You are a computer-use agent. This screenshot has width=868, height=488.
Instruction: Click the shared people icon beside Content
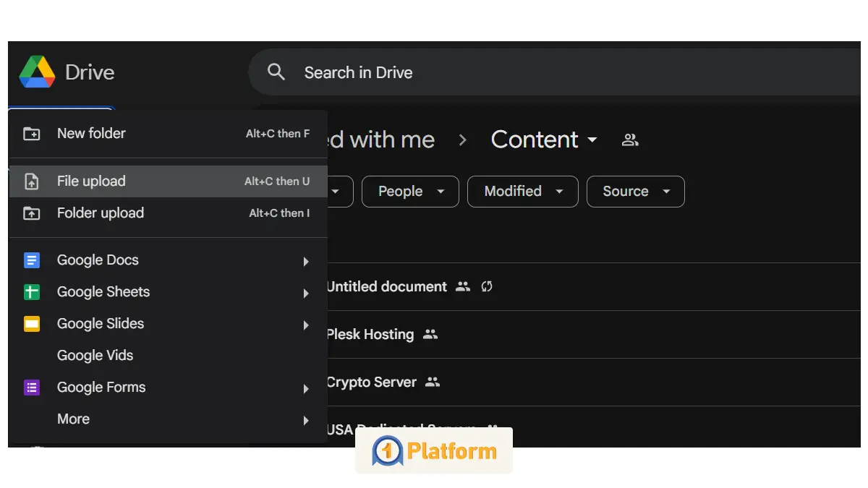tap(630, 140)
